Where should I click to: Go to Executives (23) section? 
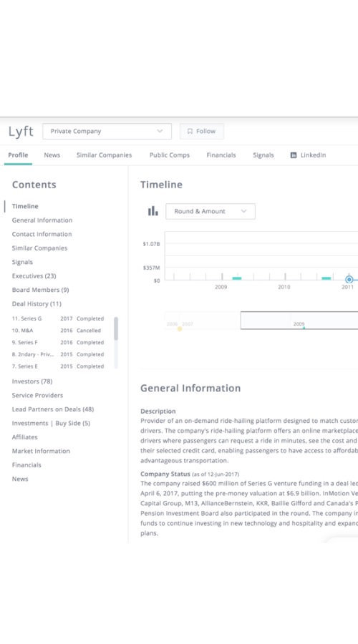pyautogui.click(x=34, y=276)
